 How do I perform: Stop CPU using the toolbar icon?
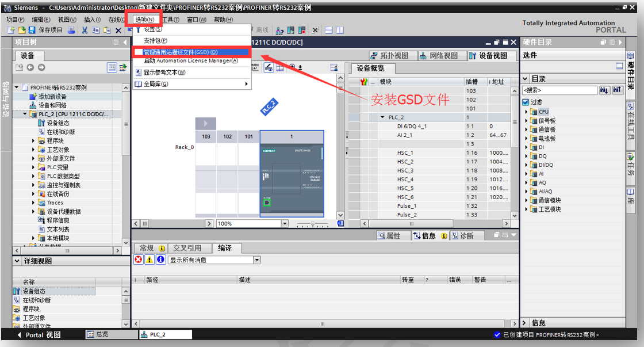[x=302, y=30]
